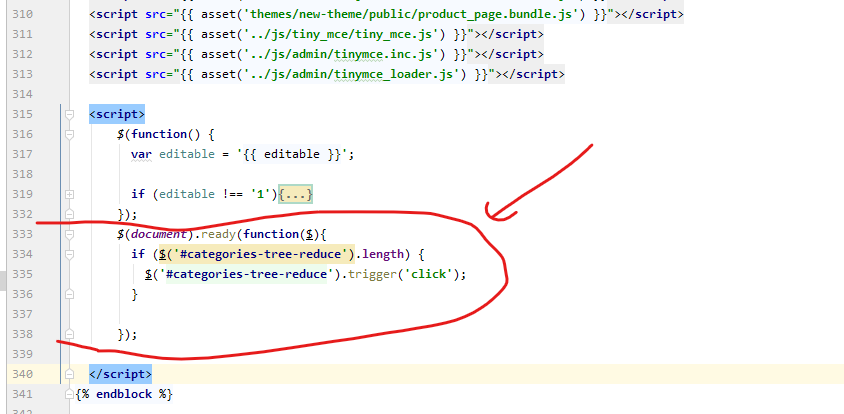Screen dimensions: 844x414
Task: Click the fold end marker on line 336
Action: click(x=69, y=294)
